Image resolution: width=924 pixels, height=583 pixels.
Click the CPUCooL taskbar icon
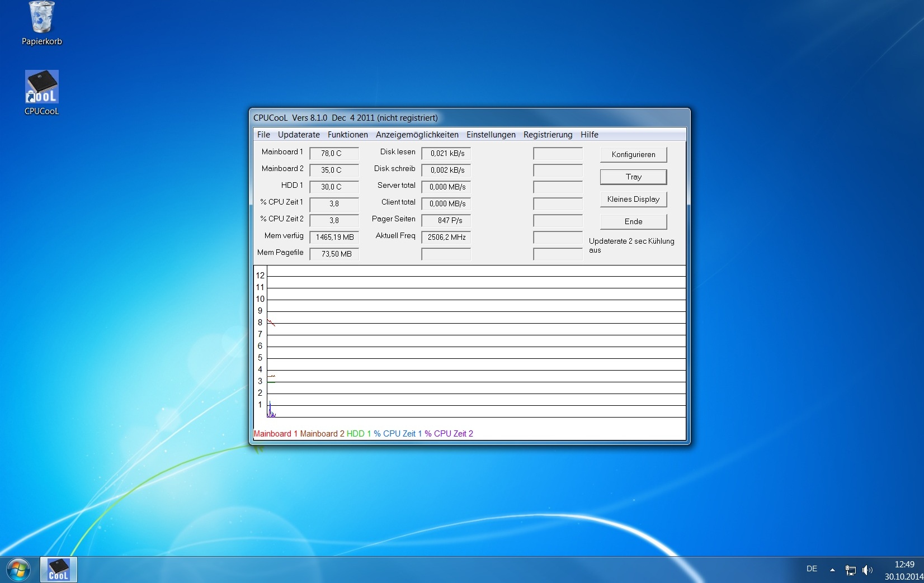coord(58,570)
